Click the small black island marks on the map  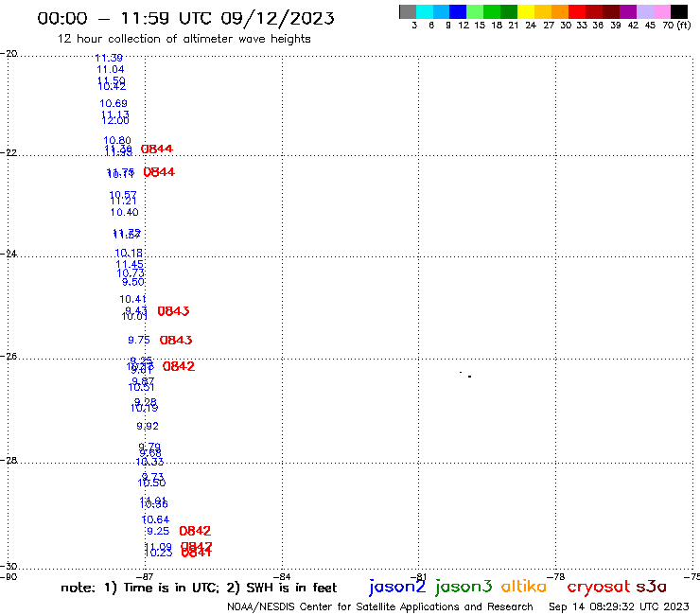click(465, 375)
